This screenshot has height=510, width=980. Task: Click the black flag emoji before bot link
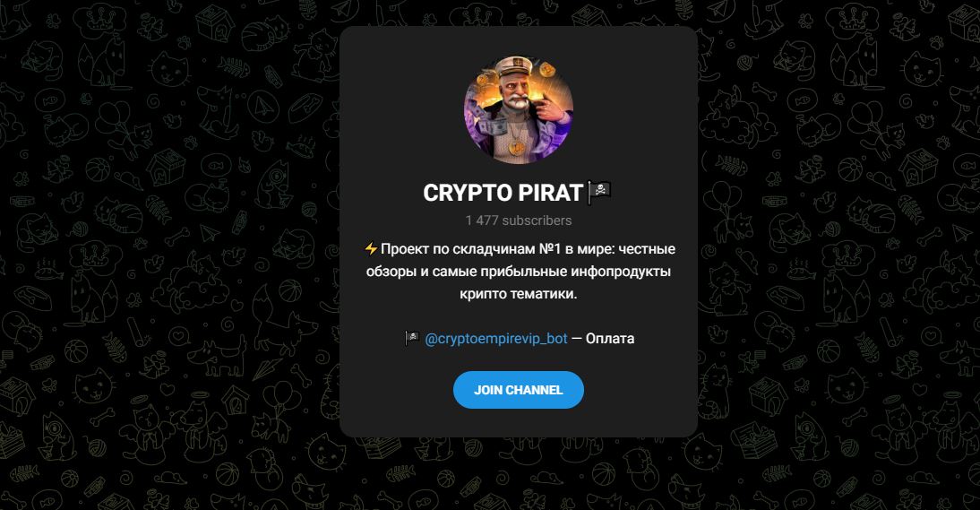pos(412,339)
